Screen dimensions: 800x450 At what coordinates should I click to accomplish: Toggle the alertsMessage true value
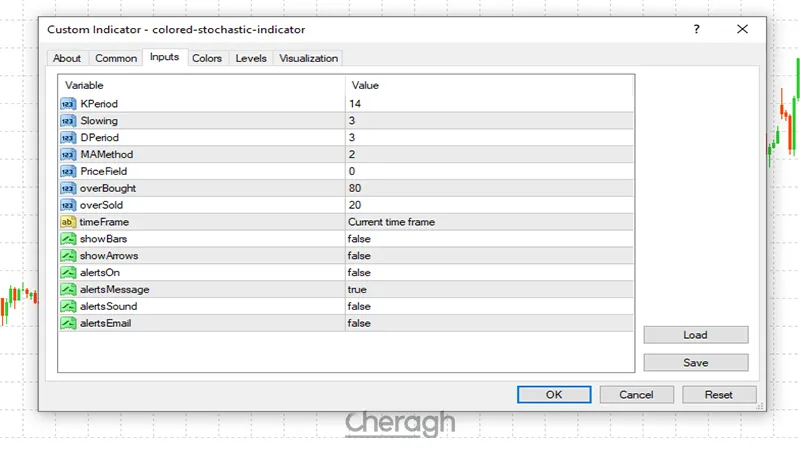357,289
